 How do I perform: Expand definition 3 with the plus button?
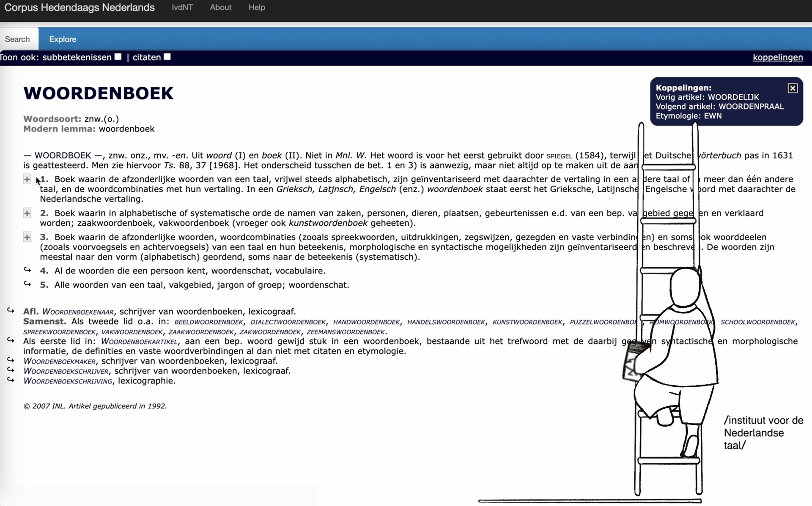[27, 237]
